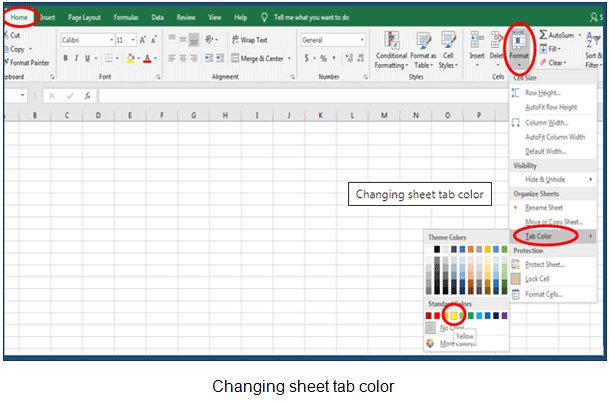
Task: Expand the Copy dropdown arrow
Action: pos(30,49)
